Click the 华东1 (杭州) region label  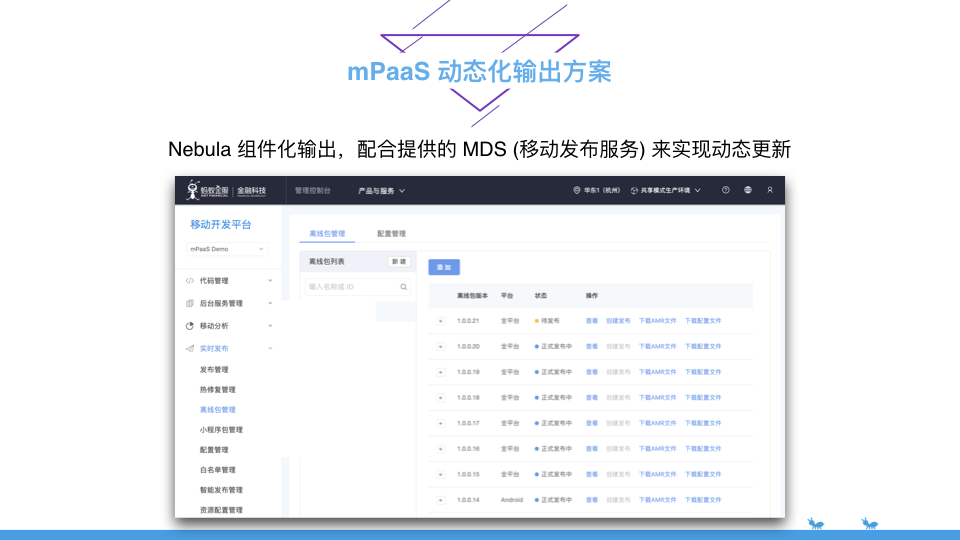tap(601, 190)
